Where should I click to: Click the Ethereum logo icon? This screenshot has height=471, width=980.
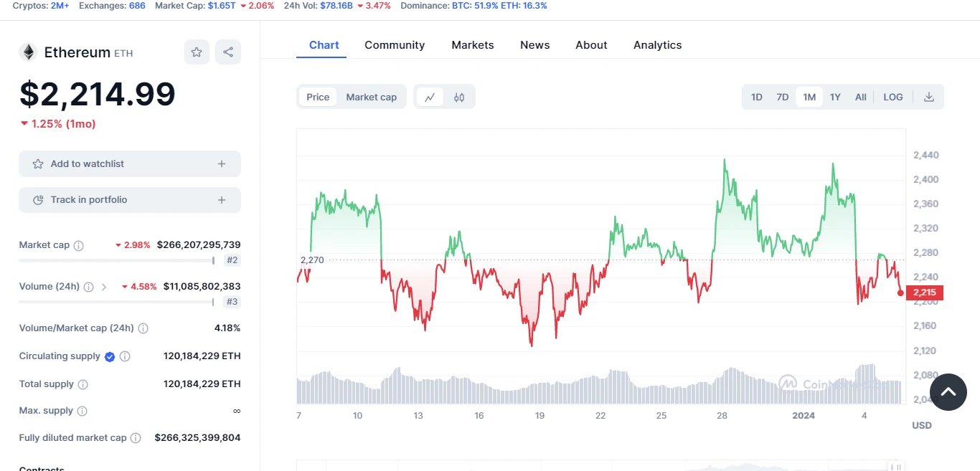click(x=29, y=52)
